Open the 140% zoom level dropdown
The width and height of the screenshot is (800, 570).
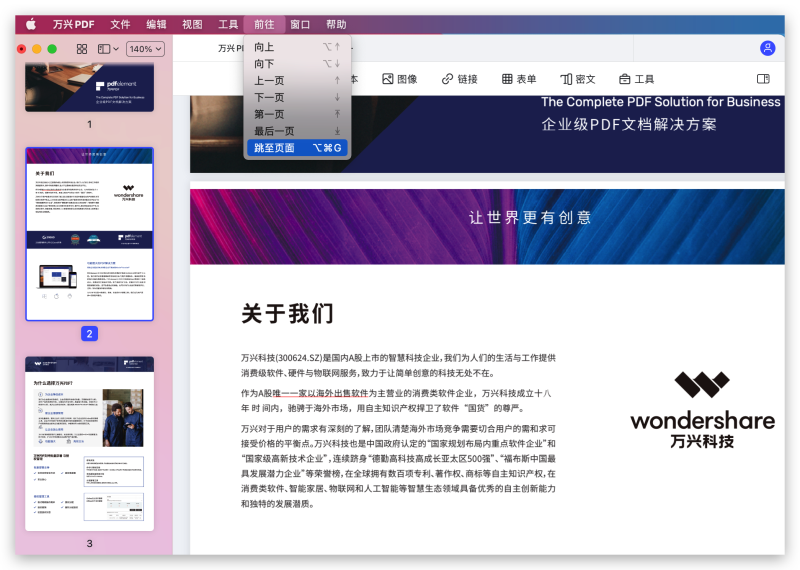145,49
